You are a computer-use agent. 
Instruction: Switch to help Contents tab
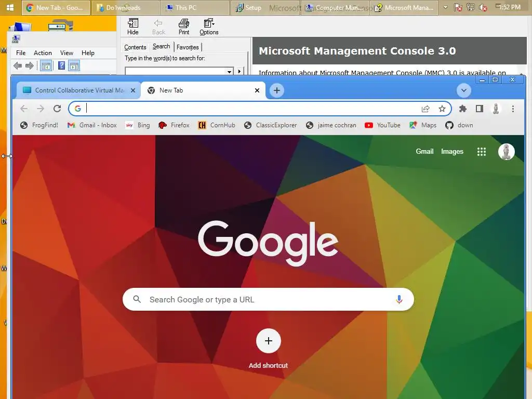click(135, 47)
